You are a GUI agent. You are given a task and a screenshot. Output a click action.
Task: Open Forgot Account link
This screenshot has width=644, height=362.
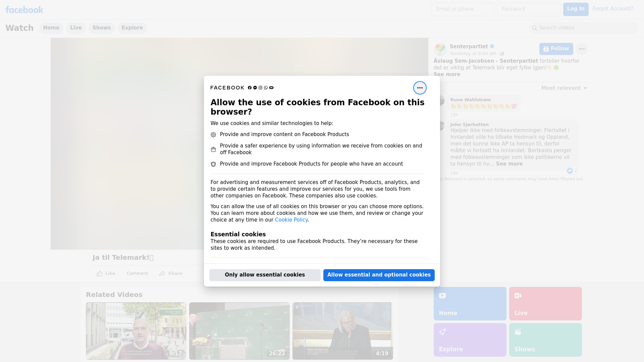point(613,9)
